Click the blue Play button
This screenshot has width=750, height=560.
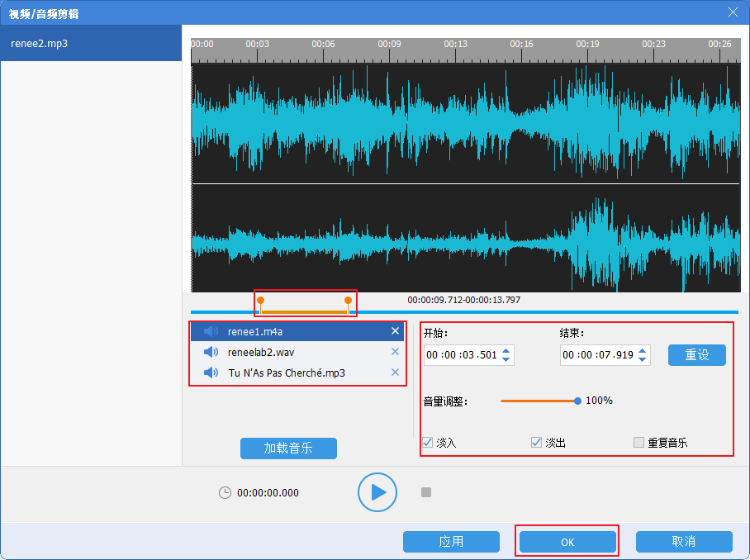pos(377,493)
